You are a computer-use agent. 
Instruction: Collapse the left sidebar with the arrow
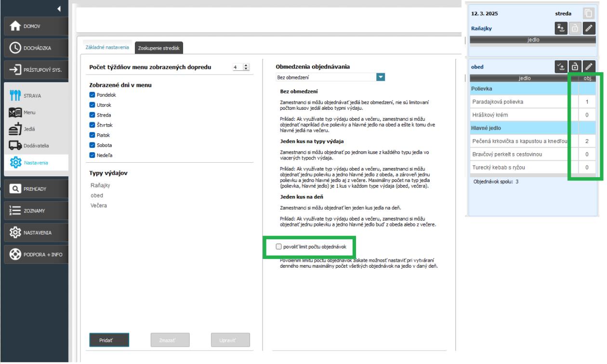click(x=59, y=9)
